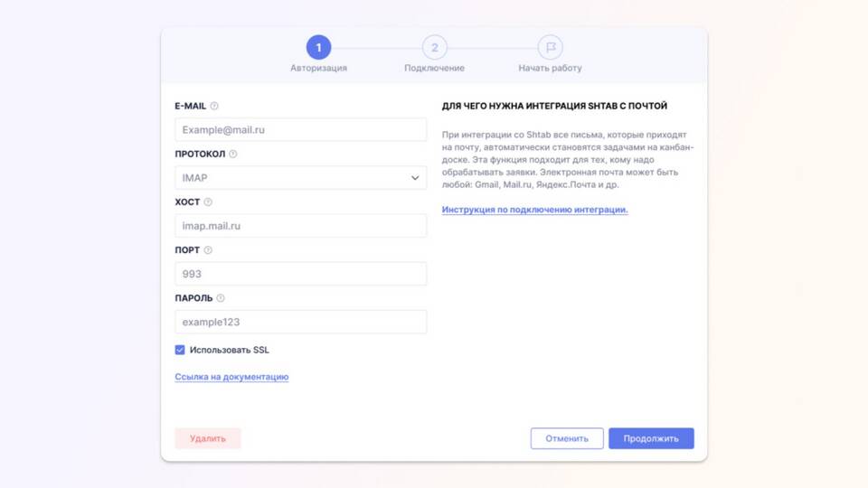
Task: Open the Ссылка на документацию link
Action: point(231,377)
